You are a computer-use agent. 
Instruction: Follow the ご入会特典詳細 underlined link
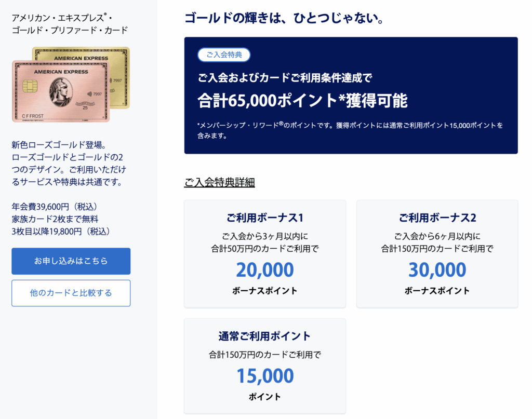(x=219, y=182)
